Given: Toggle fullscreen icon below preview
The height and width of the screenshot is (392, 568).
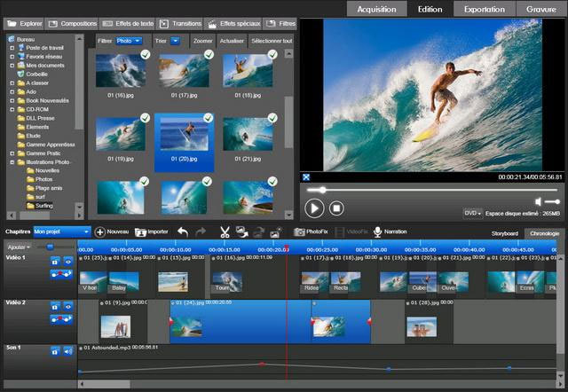Looking at the screenshot, I should pyautogui.click(x=306, y=176).
